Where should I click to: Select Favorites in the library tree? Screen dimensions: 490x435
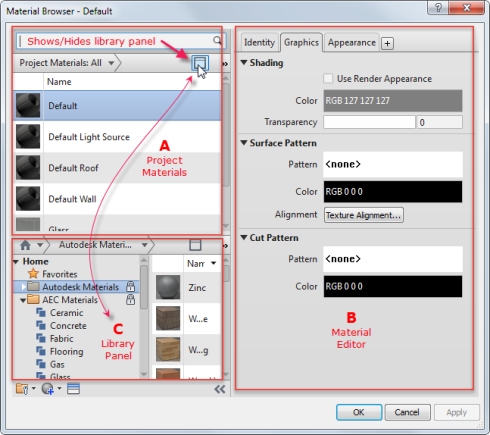tap(60, 274)
